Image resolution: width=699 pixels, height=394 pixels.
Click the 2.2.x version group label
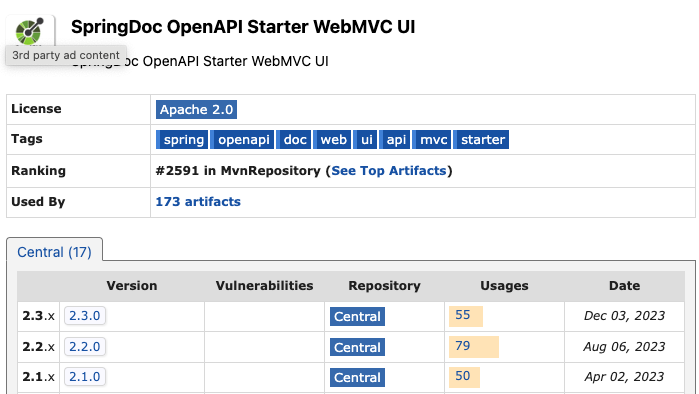point(38,347)
